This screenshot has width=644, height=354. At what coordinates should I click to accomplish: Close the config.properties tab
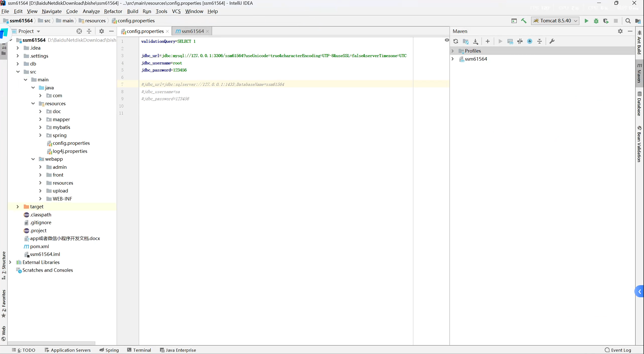point(167,31)
